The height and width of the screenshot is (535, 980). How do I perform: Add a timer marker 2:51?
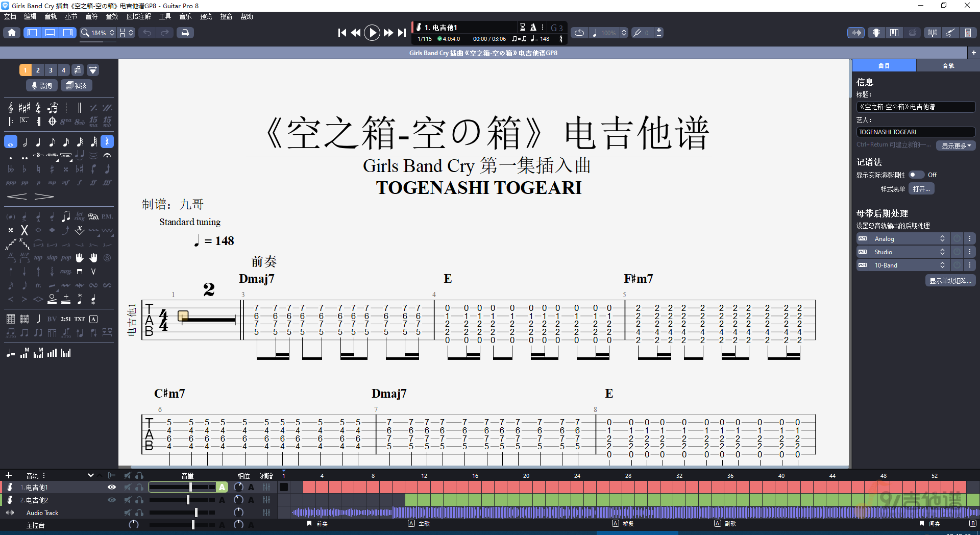tap(66, 319)
